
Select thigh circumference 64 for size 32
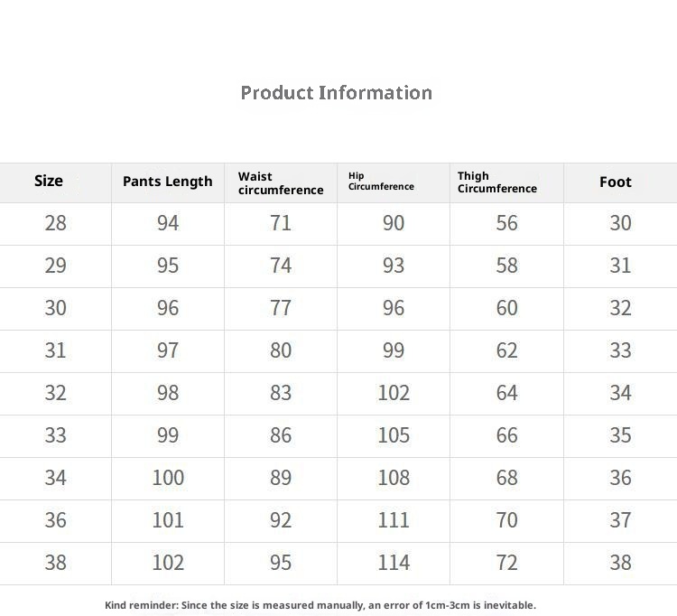click(506, 393)
